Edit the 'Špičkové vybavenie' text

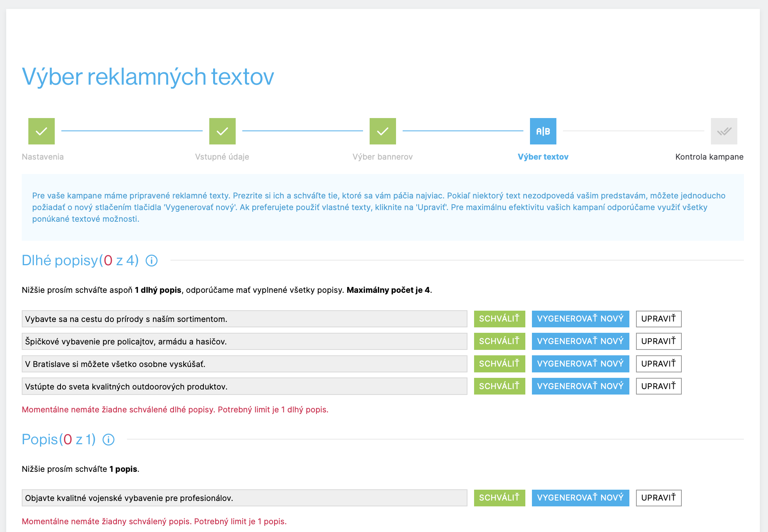click(659, 341)
